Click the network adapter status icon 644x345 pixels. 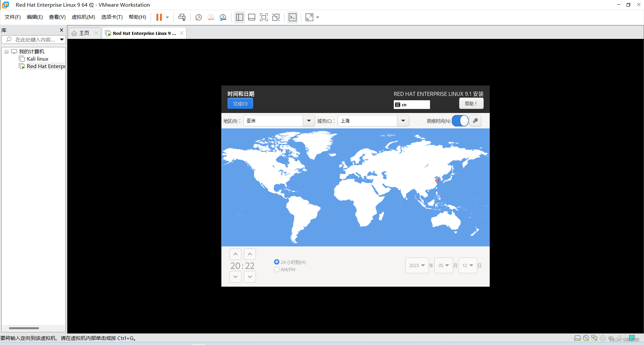pos(594,338)
